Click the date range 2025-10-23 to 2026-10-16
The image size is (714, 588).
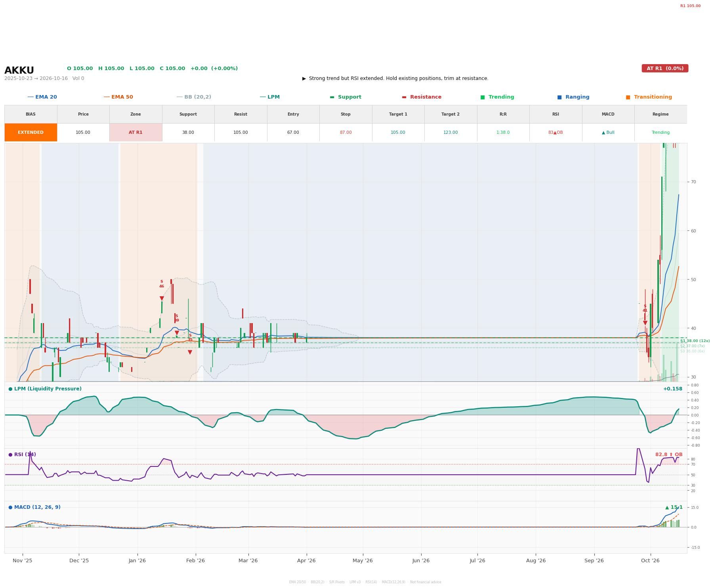click(x=36, y=78)
